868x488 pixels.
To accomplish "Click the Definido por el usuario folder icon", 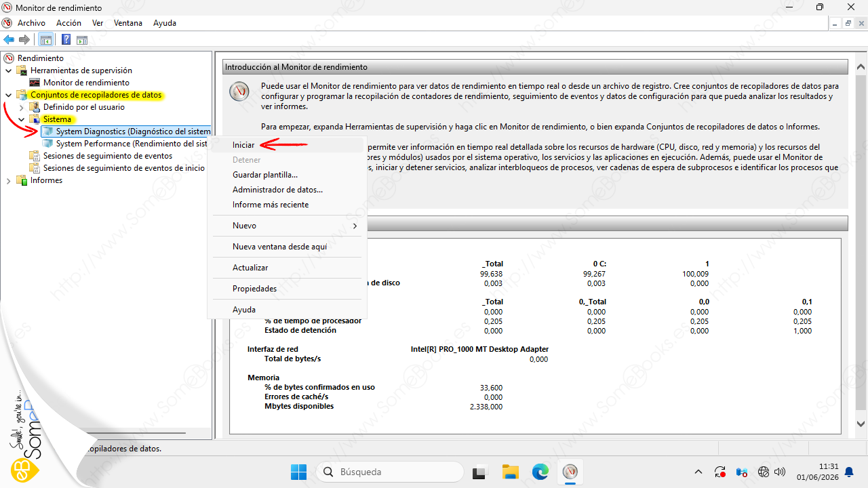I will coord(35,107).
